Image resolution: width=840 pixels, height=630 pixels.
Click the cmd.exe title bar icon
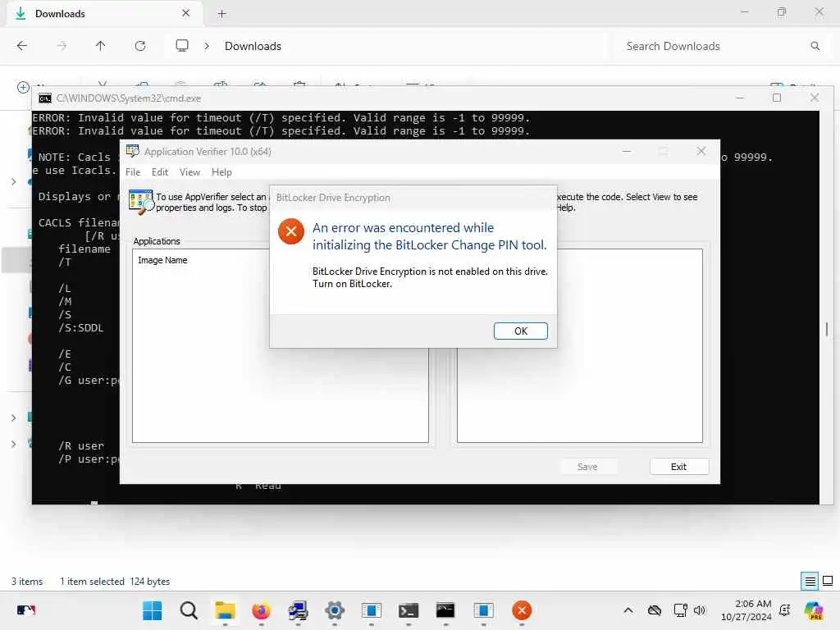[x=45, y=98]
